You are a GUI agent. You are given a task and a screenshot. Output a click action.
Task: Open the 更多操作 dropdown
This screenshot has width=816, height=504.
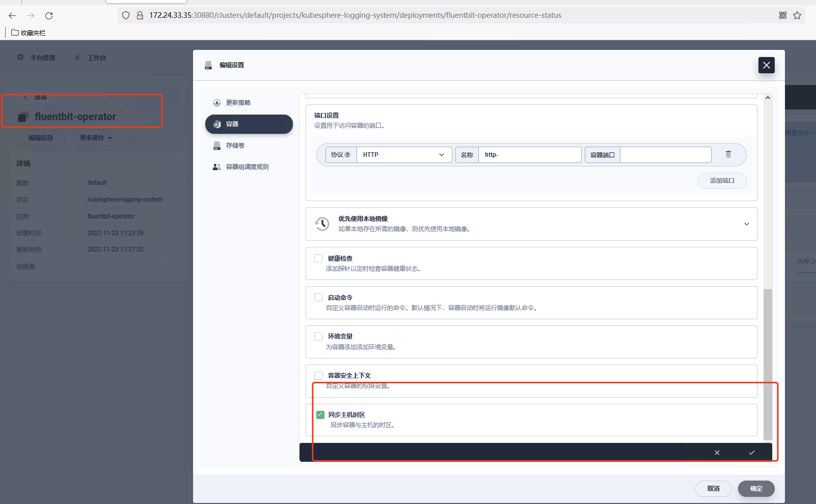pos(95,137)
